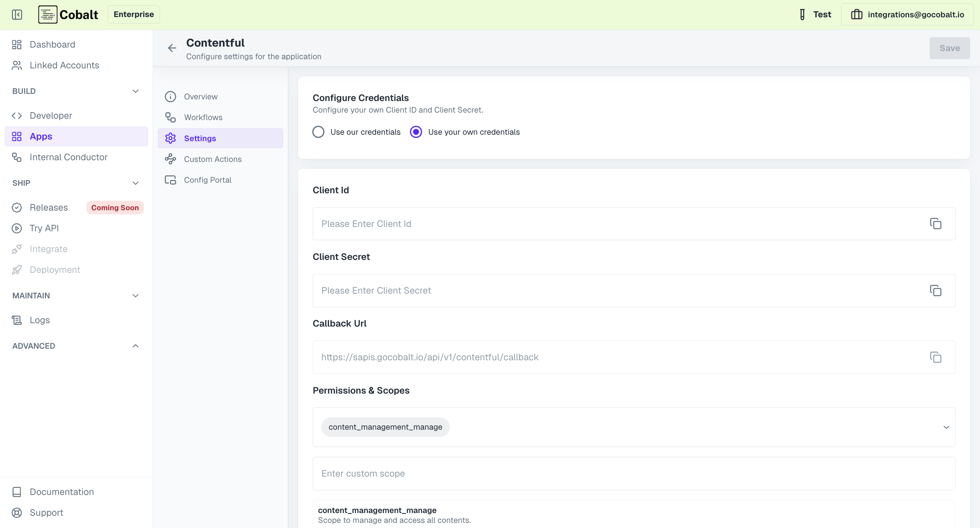This screenshot has height=528, width=980.
Task: Switch to the Workflows tab
Action: 203,117
